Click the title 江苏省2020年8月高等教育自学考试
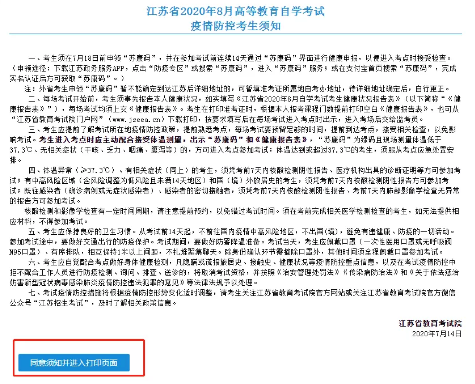The width and height of the screenshot is (475, 384). (236, 11)
